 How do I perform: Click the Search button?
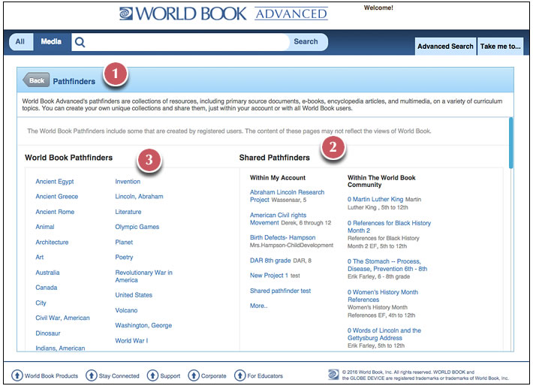click(x=306, y=42)
